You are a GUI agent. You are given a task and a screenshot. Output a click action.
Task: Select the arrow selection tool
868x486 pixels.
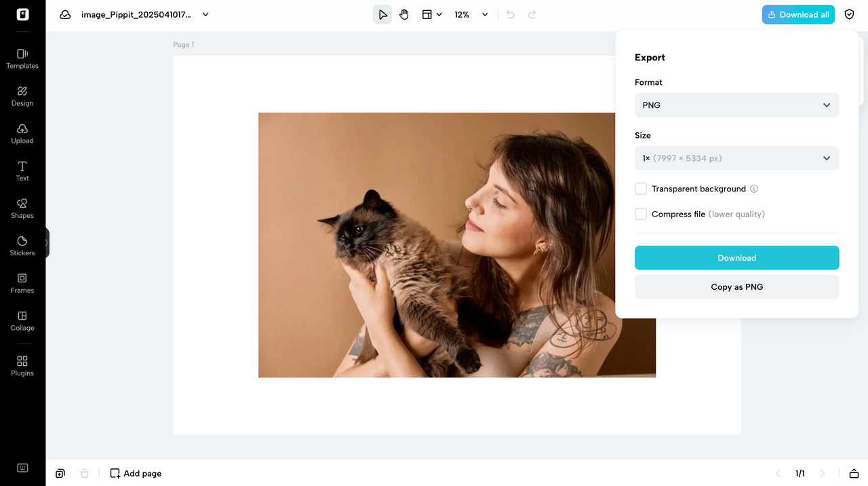(382, 14)
